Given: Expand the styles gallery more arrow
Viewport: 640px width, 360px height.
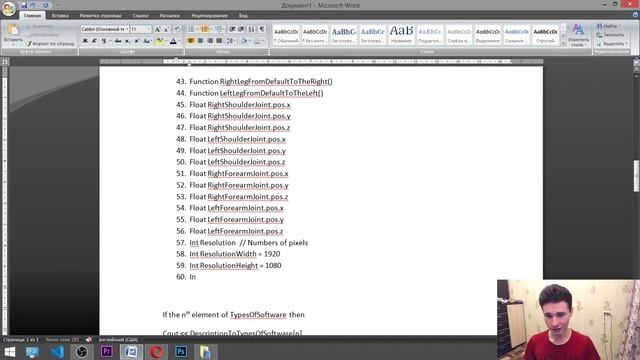Looking at the screenshot, I should (563, 42).
